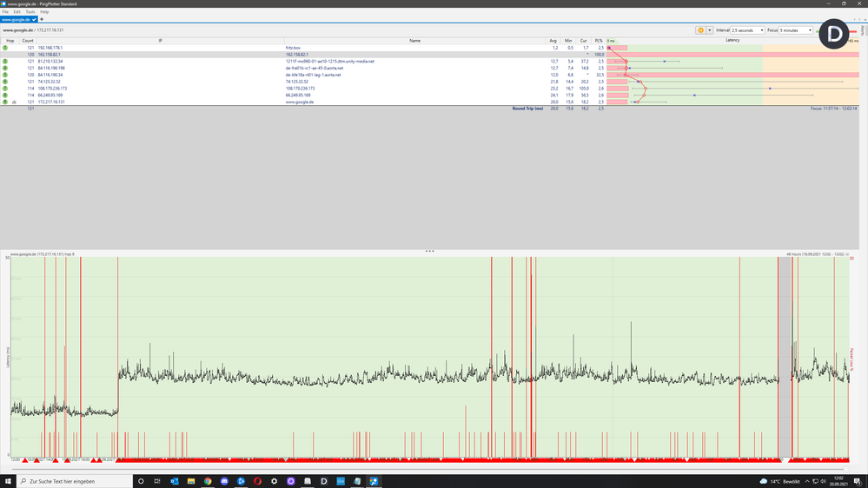Open Discord from the taskbar
868x488 pixels.
pyautogui.click(x=223, y=481)
